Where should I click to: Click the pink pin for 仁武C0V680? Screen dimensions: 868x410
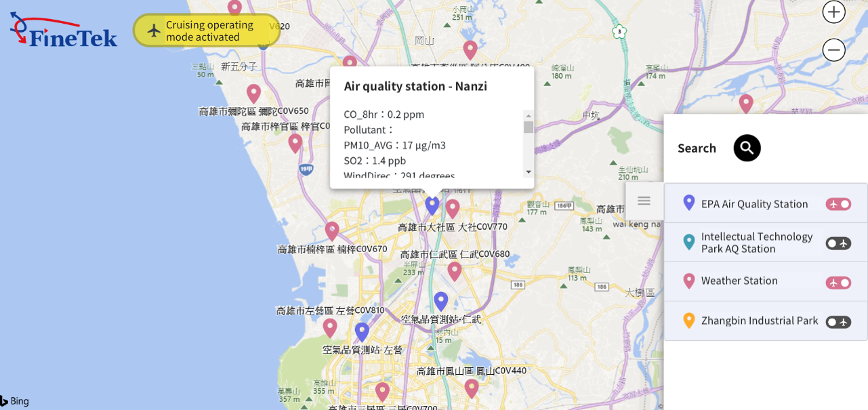455,271
